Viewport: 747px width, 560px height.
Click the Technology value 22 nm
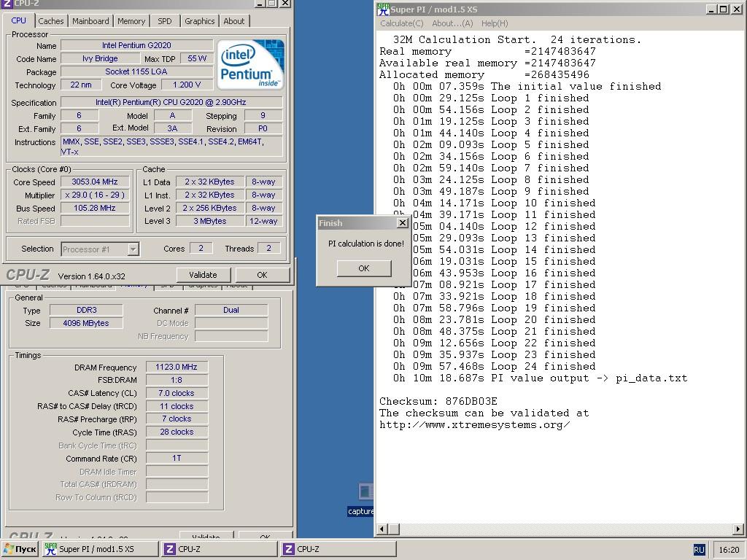pos(81,85)
